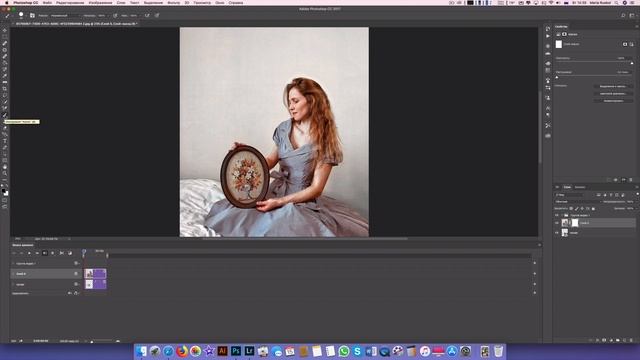Delete layer using the Layers panel trash icon
640x360 pixels.
click(631, 340)
